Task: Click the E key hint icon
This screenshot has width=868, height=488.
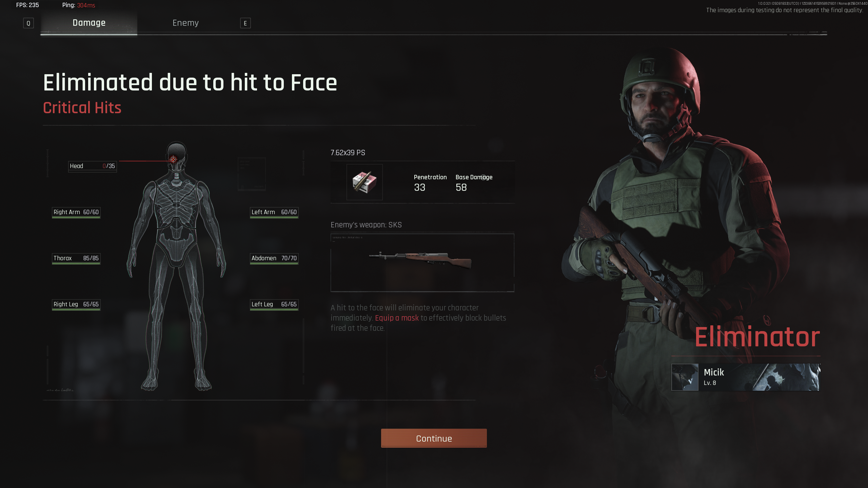Action: (245, 23)
